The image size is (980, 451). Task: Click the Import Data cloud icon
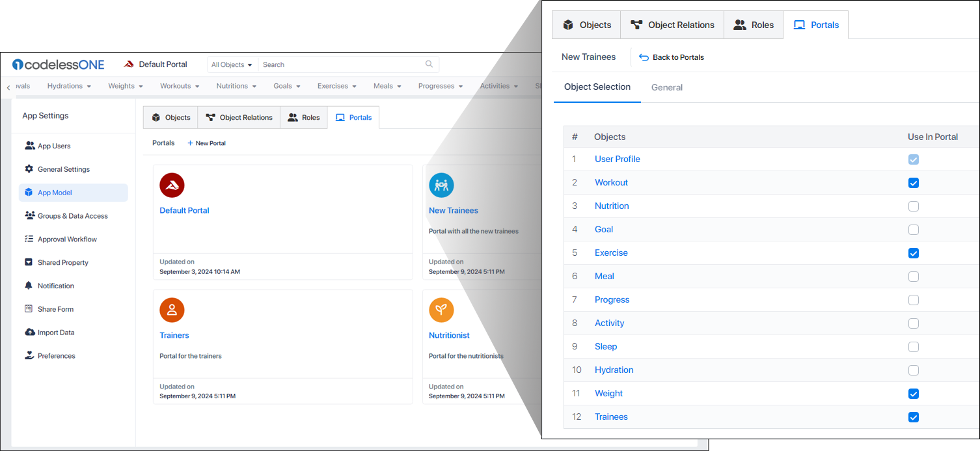[x=30, y=333]
